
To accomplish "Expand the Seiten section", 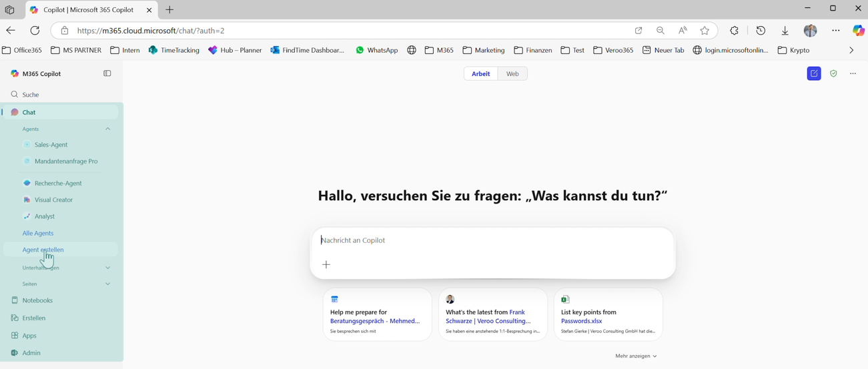I will 108,284.
